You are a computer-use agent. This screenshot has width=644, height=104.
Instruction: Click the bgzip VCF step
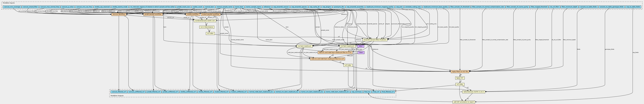[x=460, y=78]
